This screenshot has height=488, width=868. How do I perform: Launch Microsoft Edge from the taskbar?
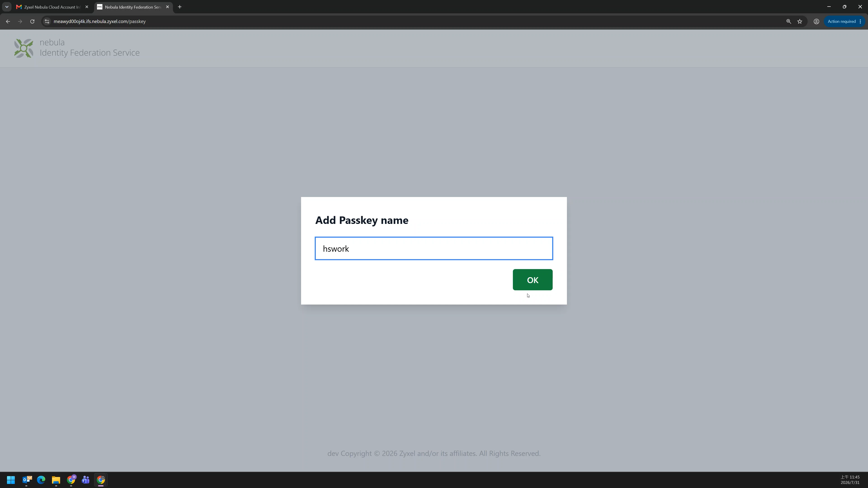tap(41, 480)
